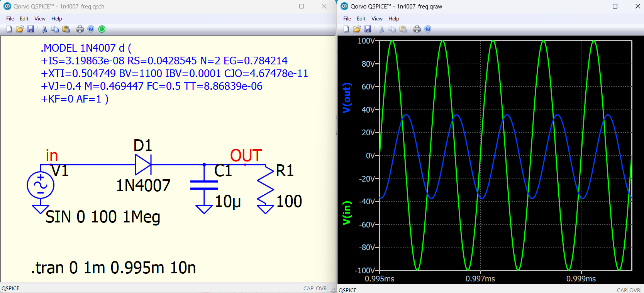Click the +KF=0 AF=1 model line
644x293 pixels.
click(x=75, y=99)
